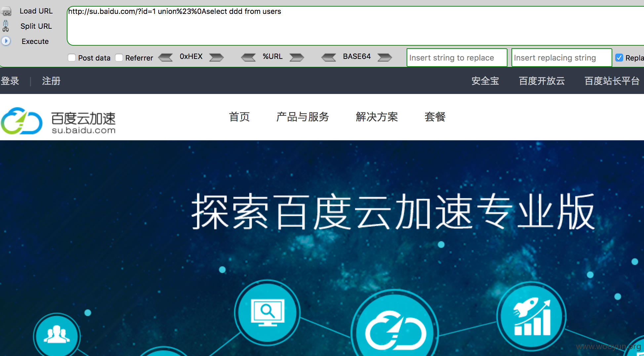Toggle the Replace all checkbox

619,58
